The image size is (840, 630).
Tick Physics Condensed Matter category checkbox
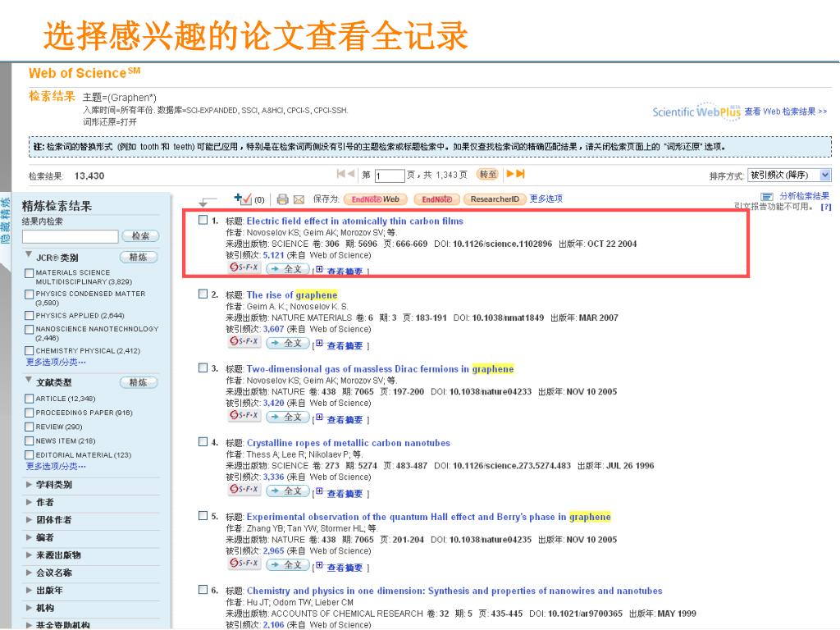[x=30, y=294]
